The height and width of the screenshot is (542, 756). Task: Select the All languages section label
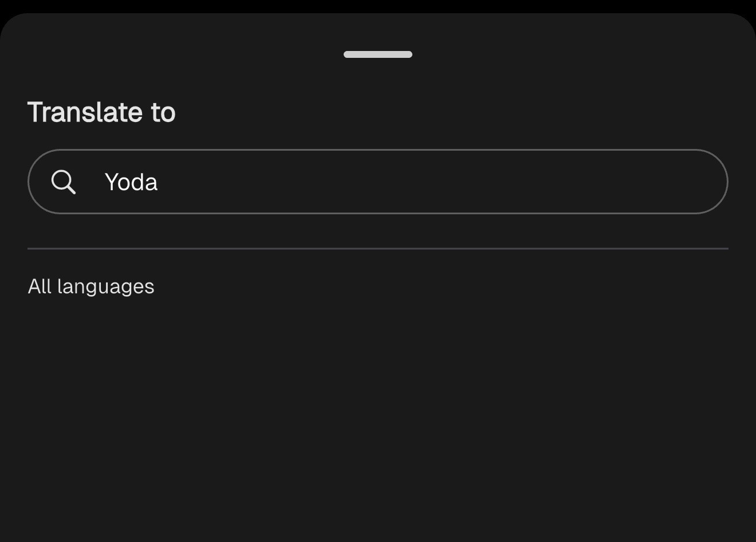[91, 286]
